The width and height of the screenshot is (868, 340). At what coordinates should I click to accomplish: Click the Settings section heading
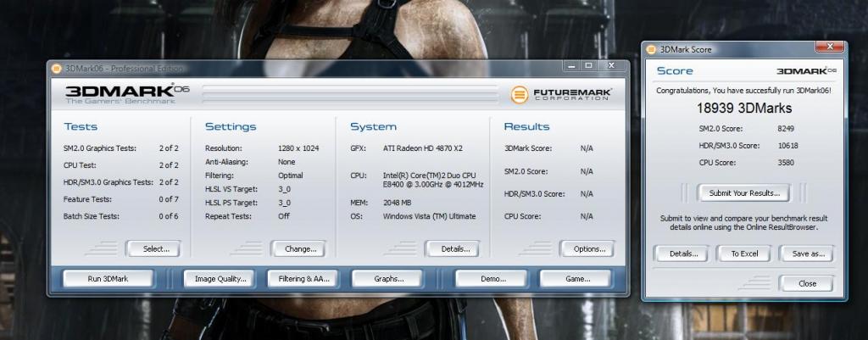point(231,127)
